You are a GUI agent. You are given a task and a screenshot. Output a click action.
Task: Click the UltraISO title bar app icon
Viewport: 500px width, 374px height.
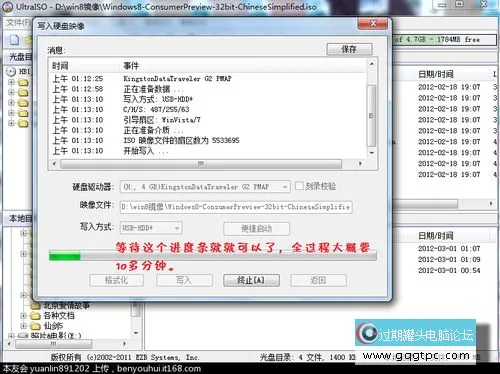pyautogui.click(x=7, y=6)
